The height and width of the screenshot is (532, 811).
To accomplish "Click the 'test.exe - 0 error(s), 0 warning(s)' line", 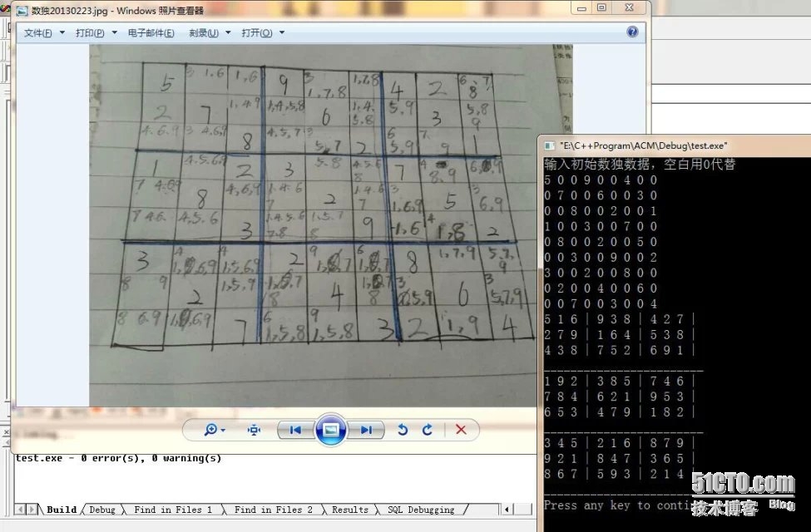I will click(118, 458).
